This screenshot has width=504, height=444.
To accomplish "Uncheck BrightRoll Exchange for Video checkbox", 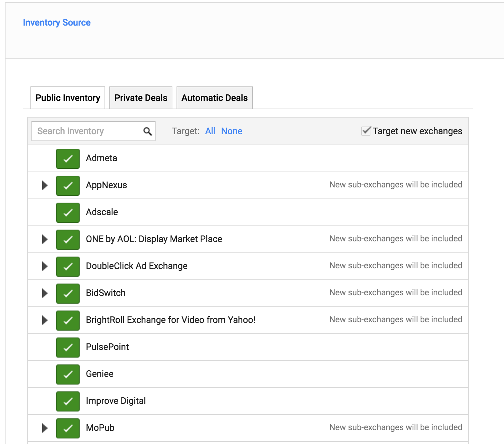I will coord(68,320).
